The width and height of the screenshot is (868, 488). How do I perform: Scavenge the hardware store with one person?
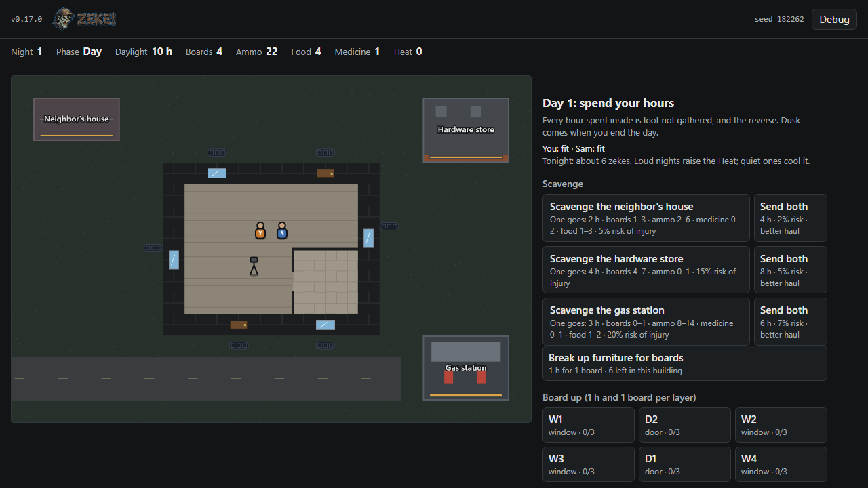point(646,270)
